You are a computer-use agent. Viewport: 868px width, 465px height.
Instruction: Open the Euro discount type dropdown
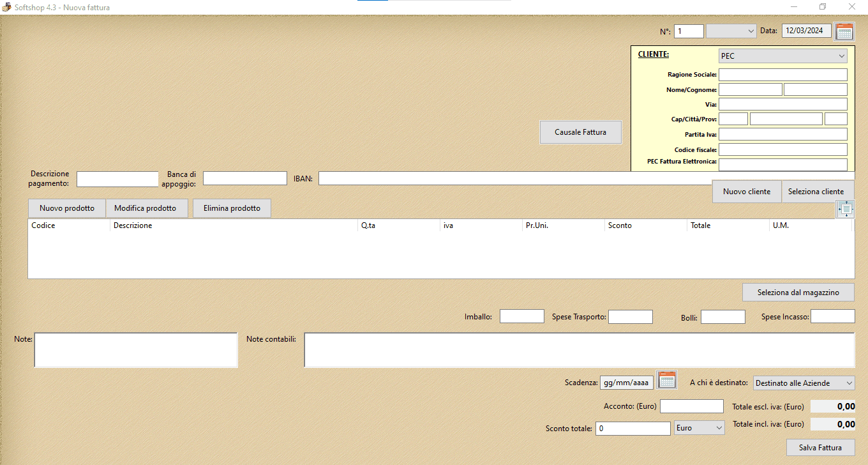point(699,427)
